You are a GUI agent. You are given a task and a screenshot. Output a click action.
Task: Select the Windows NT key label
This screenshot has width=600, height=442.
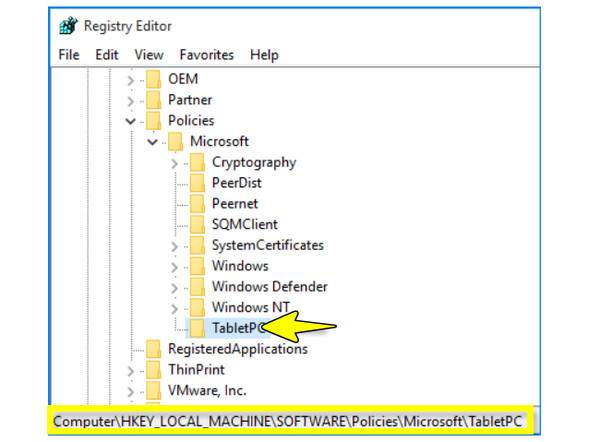point(251,307)
